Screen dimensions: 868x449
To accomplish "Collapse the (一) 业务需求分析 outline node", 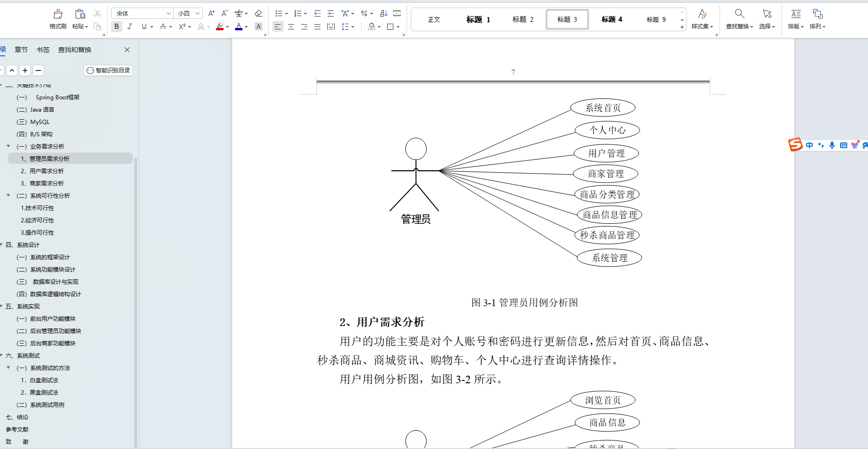I will (9, 146).
